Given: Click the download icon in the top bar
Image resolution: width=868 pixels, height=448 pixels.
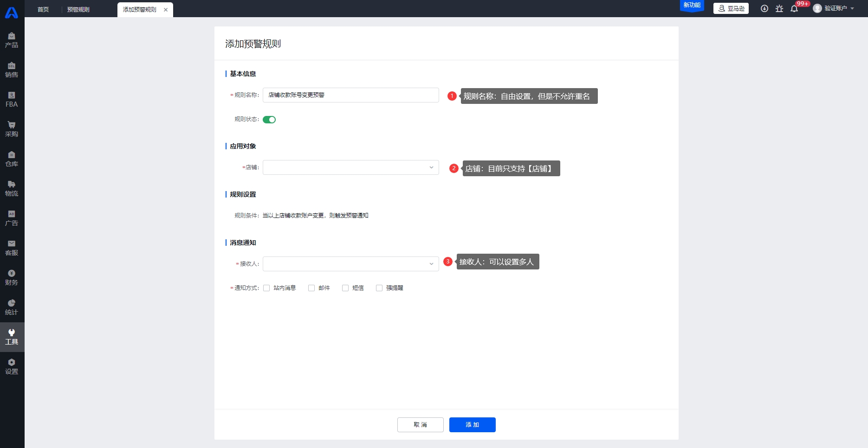Looking at the screenshot, I should click(764, 8).
